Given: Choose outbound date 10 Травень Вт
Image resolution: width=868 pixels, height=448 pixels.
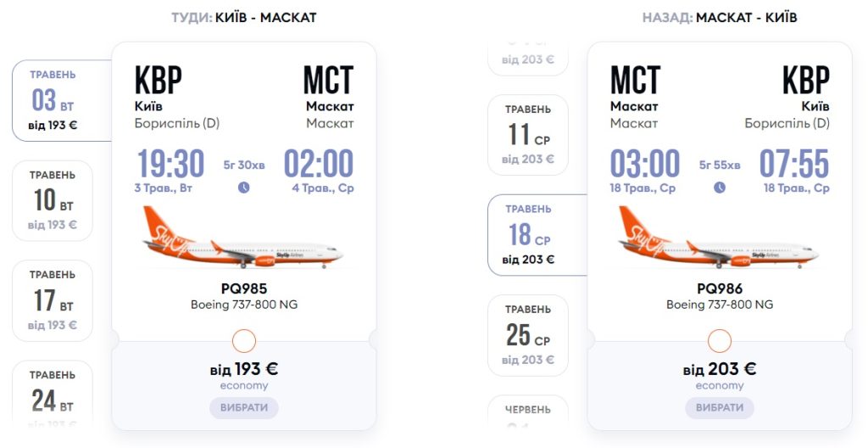Looking at the screenshot, I should [53, 200].
